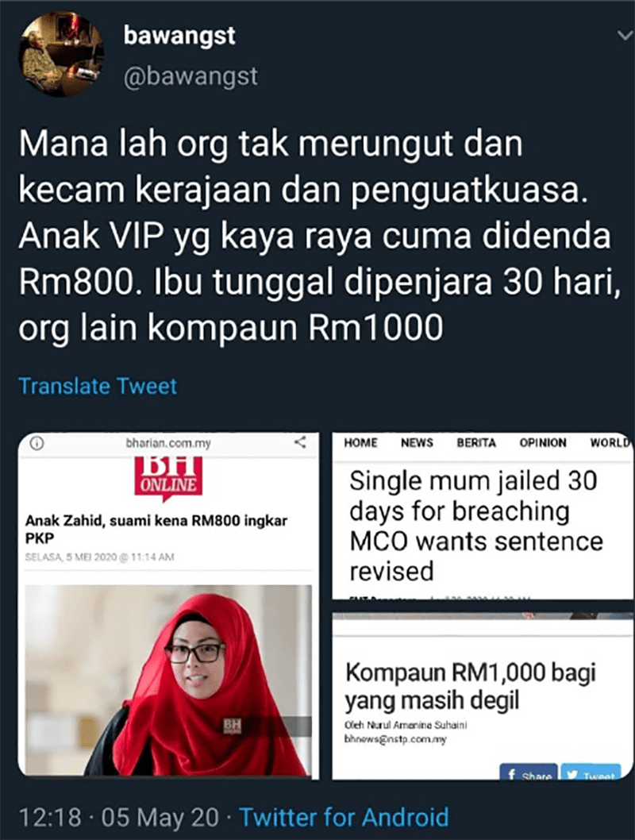Click the bawangst profile avatar

(60, 53)
